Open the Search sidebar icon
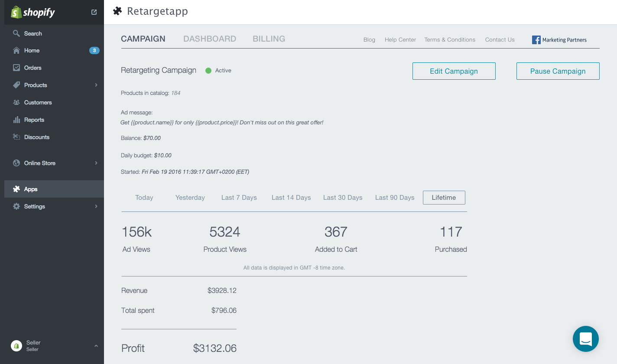The image size is (617, 364). [16, 33]
